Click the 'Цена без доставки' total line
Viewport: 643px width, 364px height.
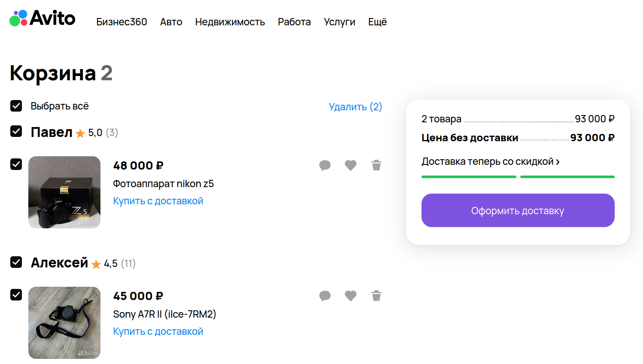518,138
